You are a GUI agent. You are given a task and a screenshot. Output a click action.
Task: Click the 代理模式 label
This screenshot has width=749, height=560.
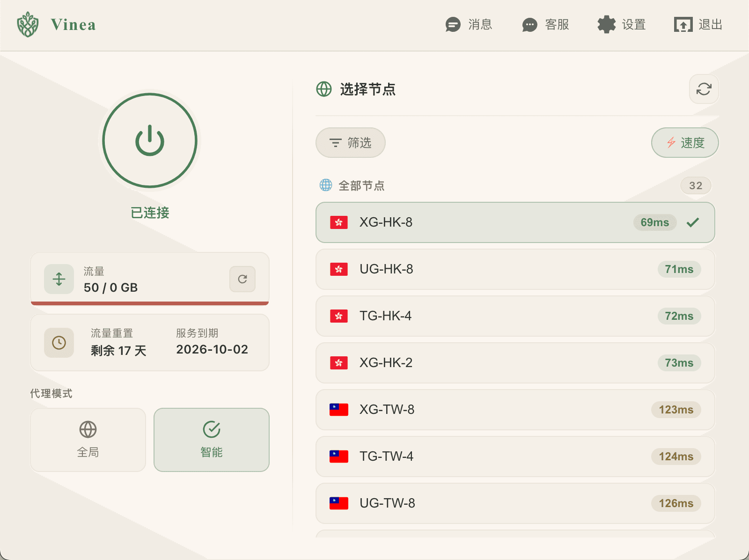tap(51, 393)
